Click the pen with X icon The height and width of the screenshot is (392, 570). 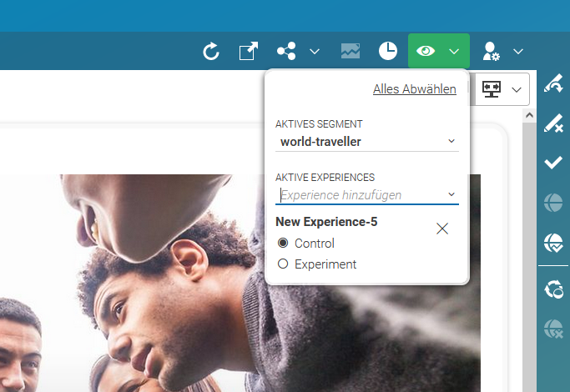click(x=552, y=123)
